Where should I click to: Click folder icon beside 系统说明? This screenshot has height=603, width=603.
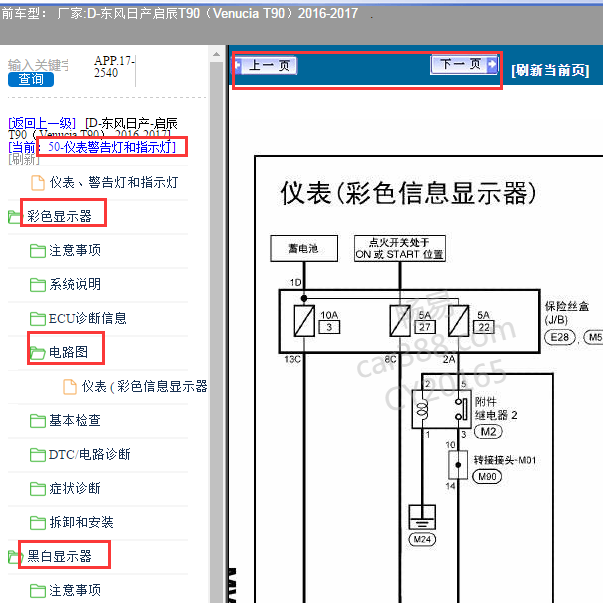click(38, 285)
